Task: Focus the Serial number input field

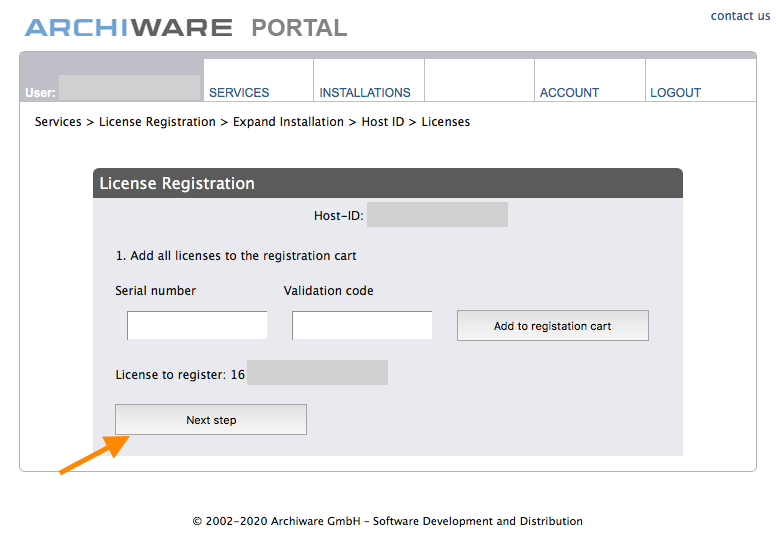Action: pos(197,326)
